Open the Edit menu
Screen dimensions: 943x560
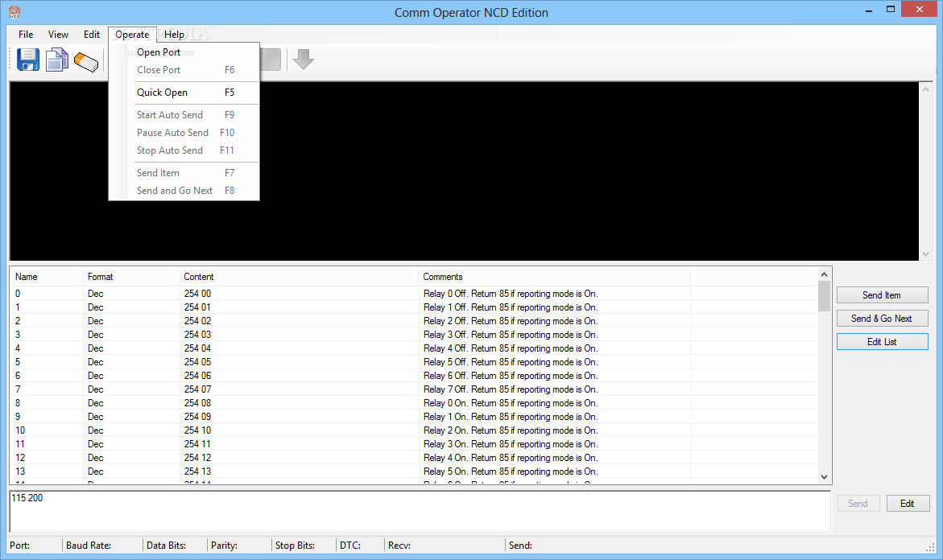pos(92,35)
